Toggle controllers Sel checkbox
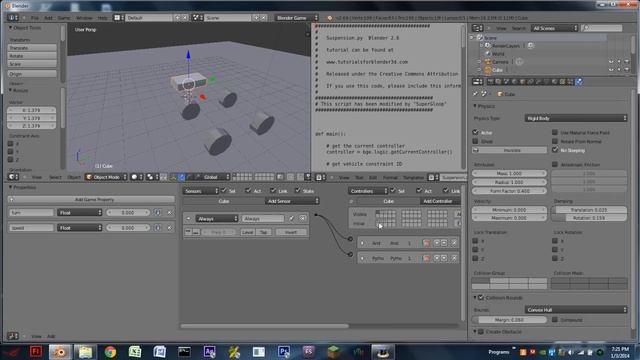This screenshot has height=360, width=640. [393, 191]
